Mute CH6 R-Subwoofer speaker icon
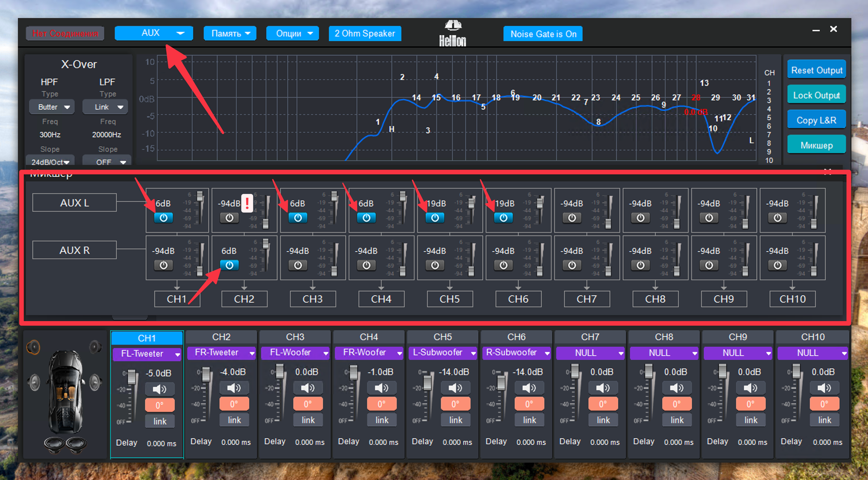Image resolution: width=868 pixels, height=480 pixels. [529, 388]
